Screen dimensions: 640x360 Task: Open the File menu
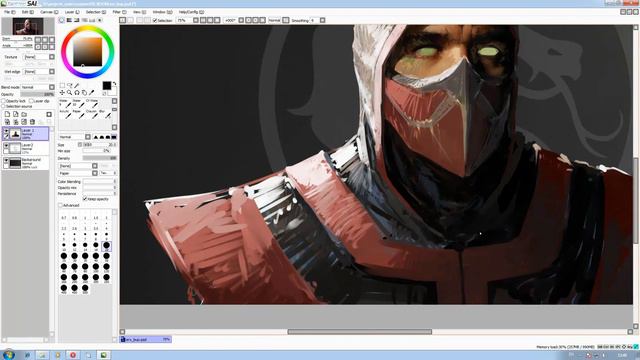[9, 12]
